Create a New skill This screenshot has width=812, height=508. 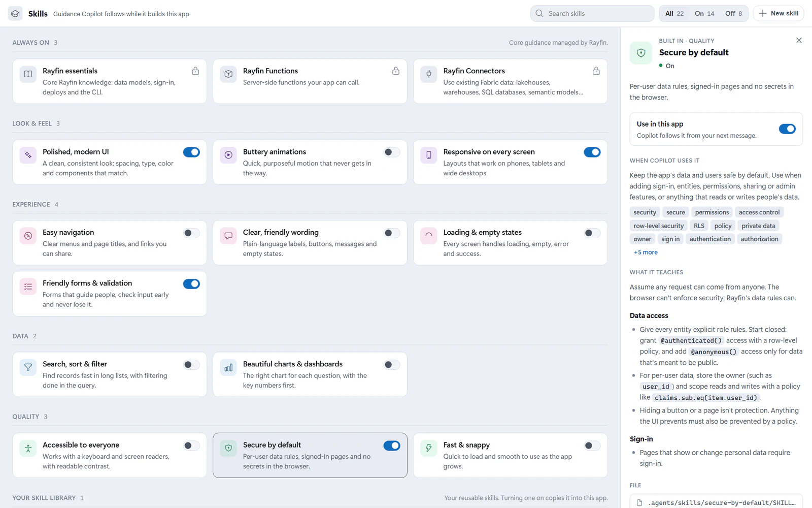coord(779,14)
